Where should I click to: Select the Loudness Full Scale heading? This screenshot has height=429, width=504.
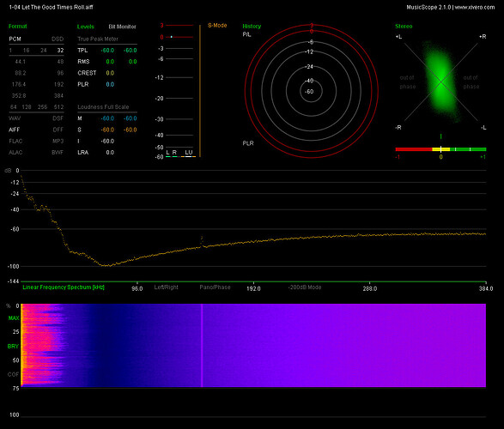coord(103,107)
